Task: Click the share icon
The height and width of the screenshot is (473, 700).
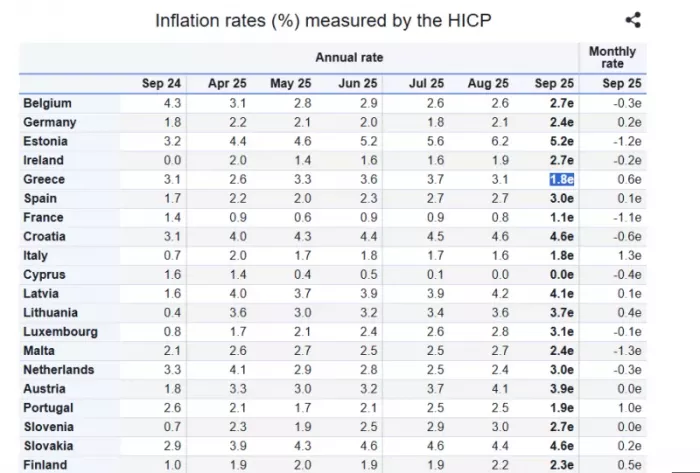Action: [632, 20]
